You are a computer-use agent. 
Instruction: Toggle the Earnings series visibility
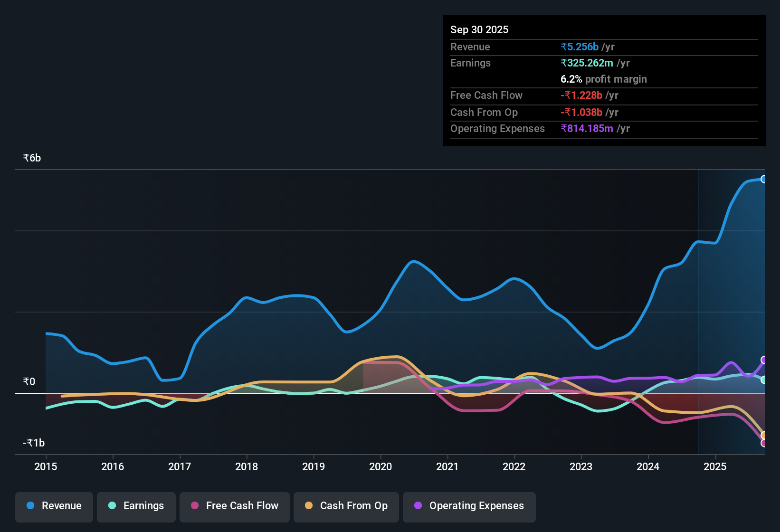tap(136, 506)
